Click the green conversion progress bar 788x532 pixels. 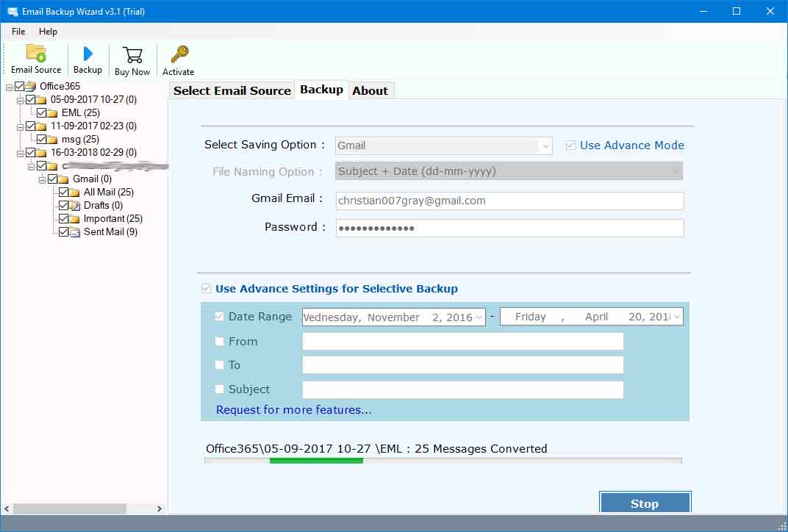coord(316,461)
